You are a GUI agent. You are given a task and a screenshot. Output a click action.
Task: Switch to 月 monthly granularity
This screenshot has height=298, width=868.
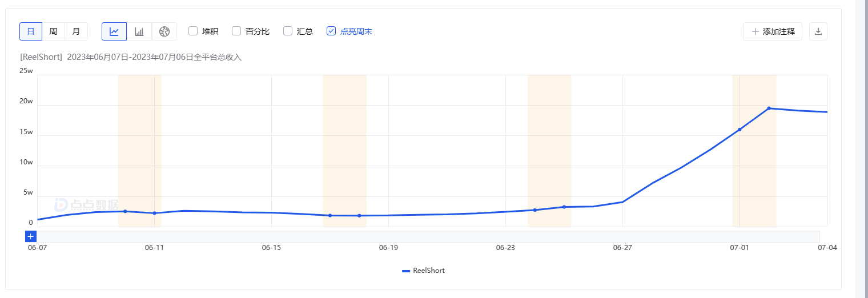pyautogui.click(x=76, y=31)
